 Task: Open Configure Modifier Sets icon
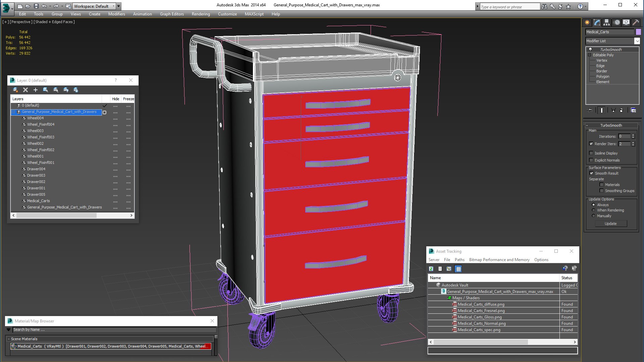(633, 110)
